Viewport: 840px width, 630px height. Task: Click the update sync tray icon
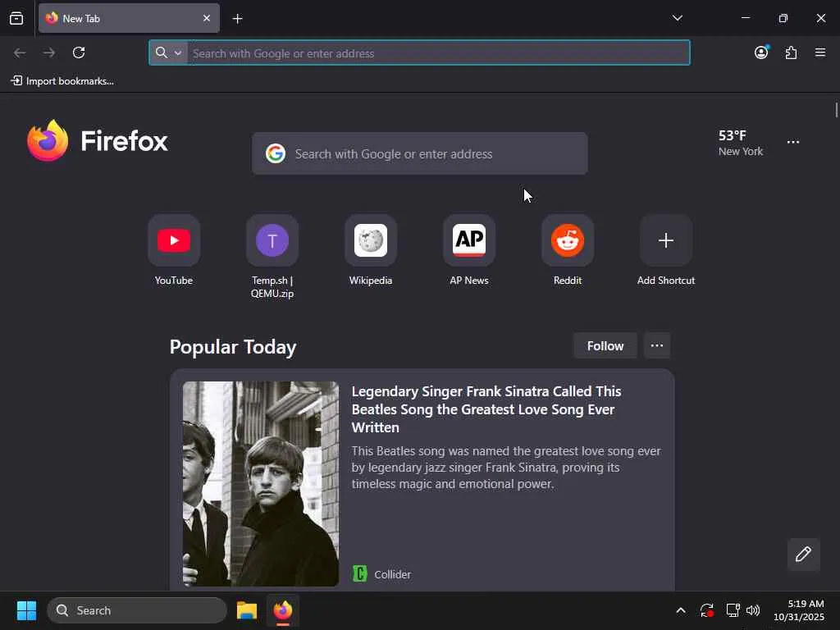tap(706, 610)
